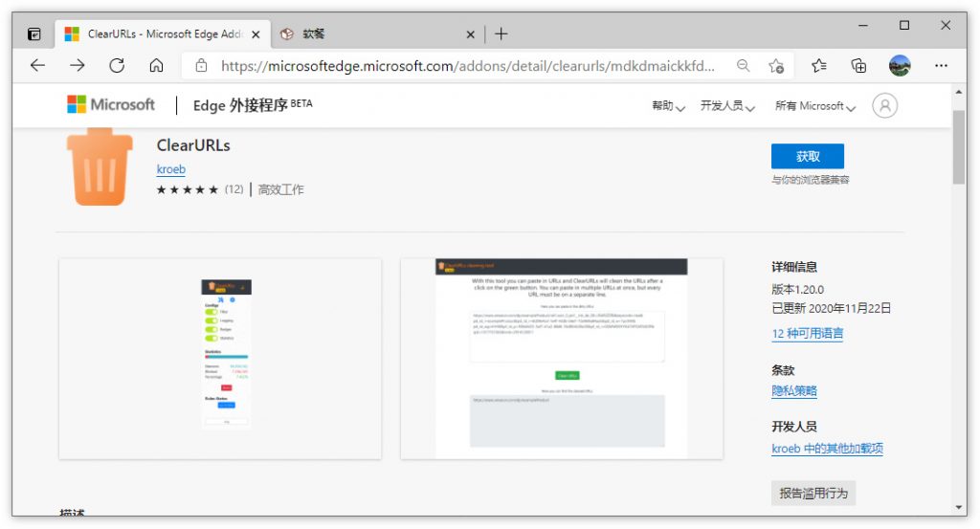Open the browser profile avatar

tap(900, 66)
